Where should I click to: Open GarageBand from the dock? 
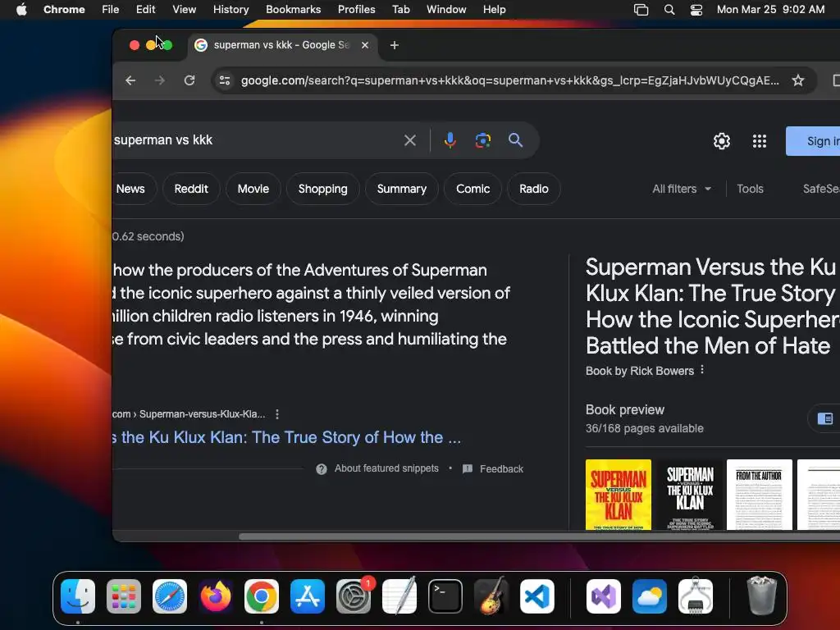(x=491, y=596)
